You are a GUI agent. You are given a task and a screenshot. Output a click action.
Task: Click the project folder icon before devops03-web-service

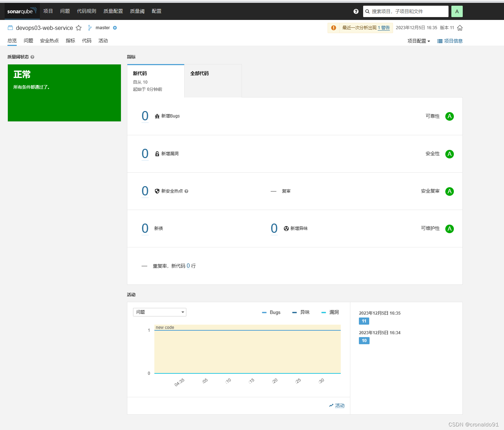coord(10,28)
